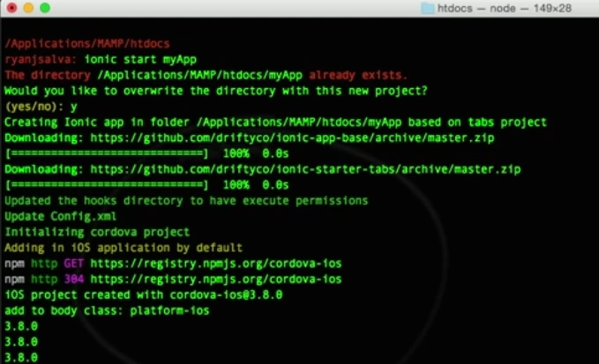Click the second '3.8.0' version line
The width and height of the screenshot is (599, 364).
[21, 342]
